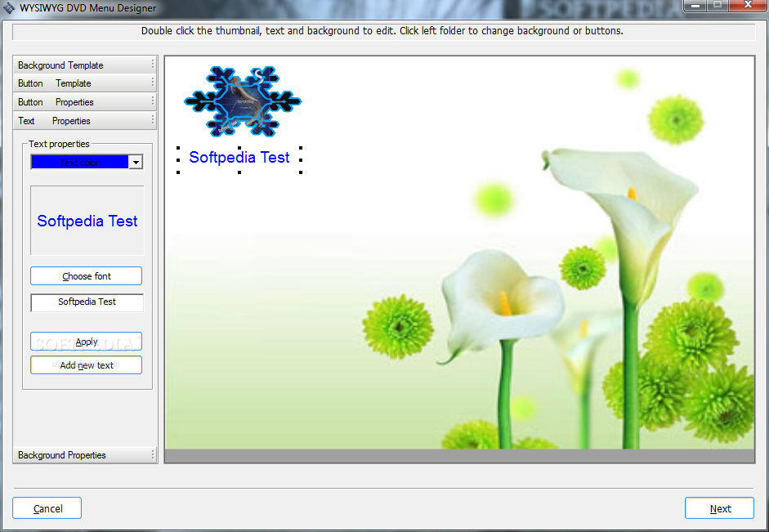
Task: Click the grip handle on Button Properties header
Action: [x=153, y=101]
